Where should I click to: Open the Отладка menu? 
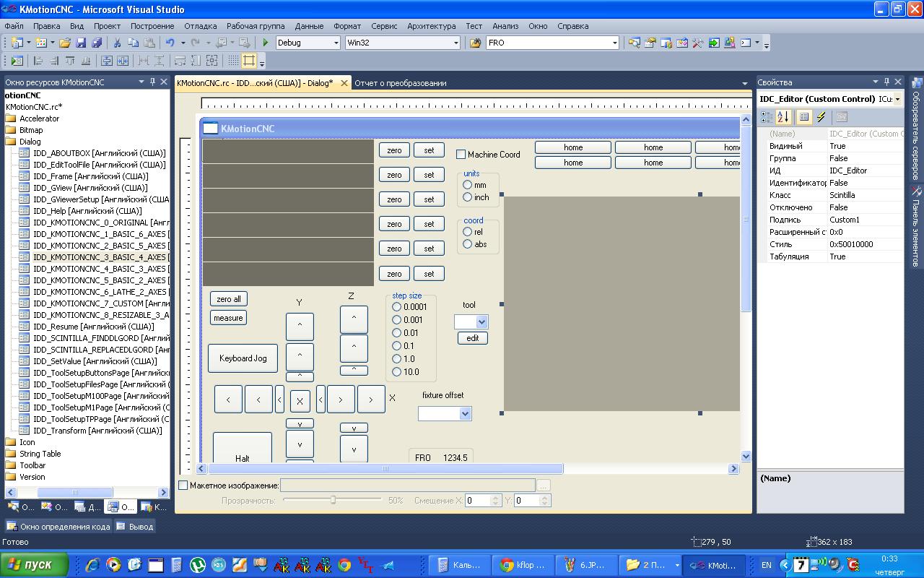click(x=201, y=26)
